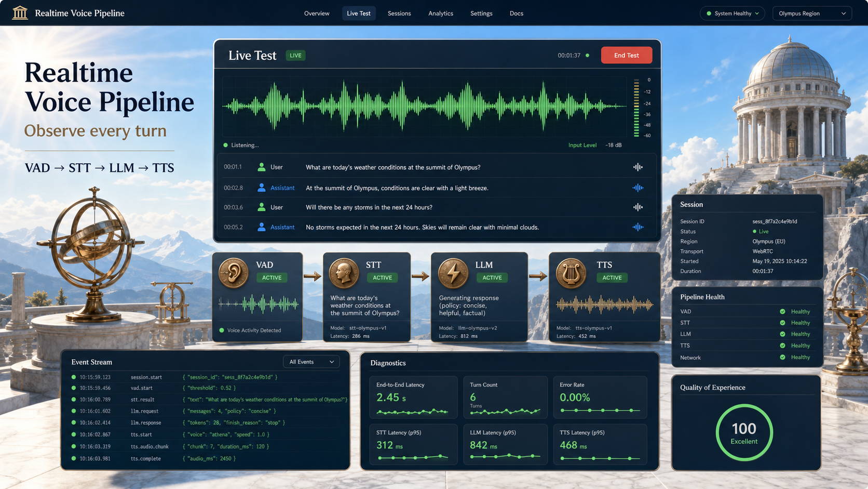This screenshot has height=489, width=868.
Task: Click the Quality of Experience 100 gauge
Action: coord(744,432)
